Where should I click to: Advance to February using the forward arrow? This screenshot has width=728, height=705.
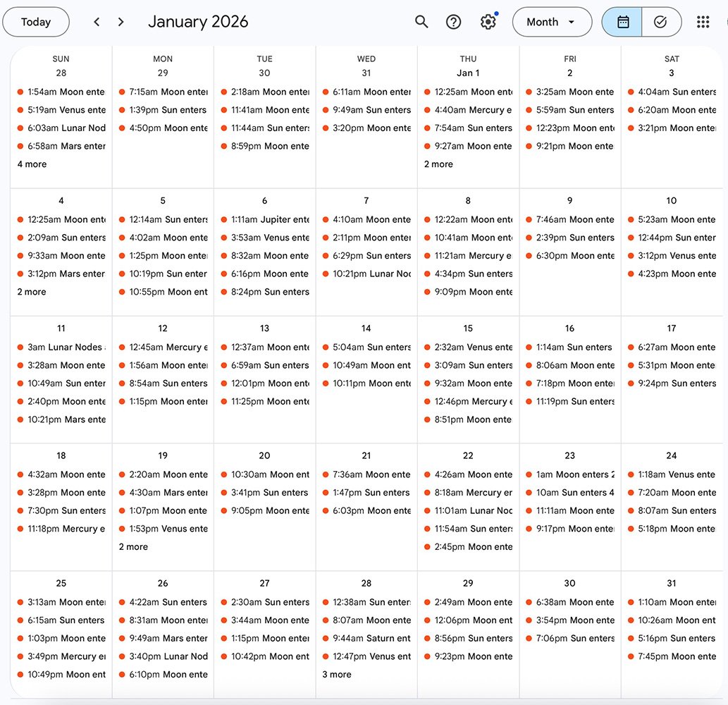121,22
